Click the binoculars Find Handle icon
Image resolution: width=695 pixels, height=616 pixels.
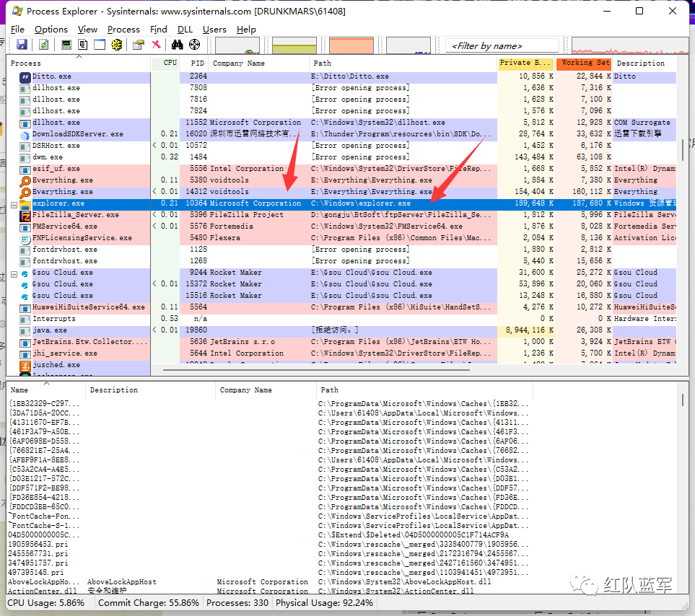point(178,44)
